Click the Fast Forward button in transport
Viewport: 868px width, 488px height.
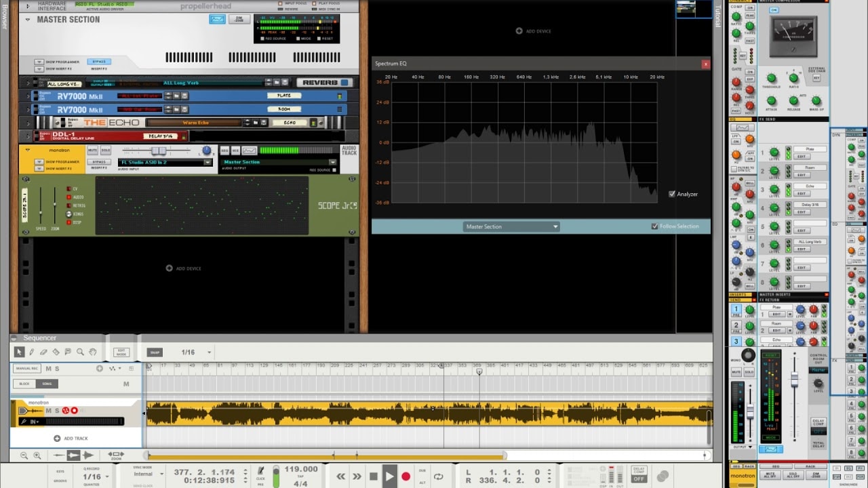[357, 476]
